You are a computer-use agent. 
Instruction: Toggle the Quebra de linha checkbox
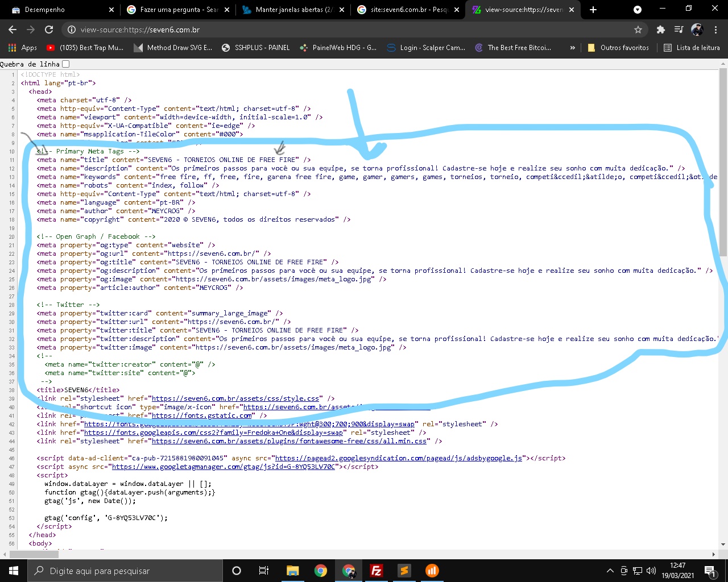click(65, 64)
